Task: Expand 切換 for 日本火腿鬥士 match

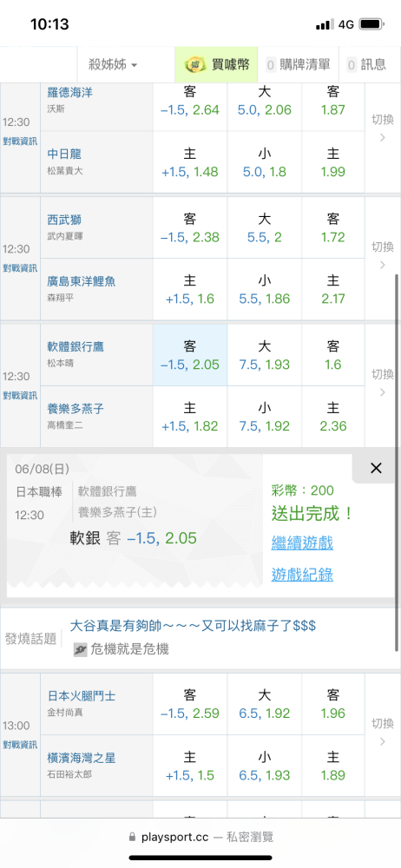Action: [383, 731]
